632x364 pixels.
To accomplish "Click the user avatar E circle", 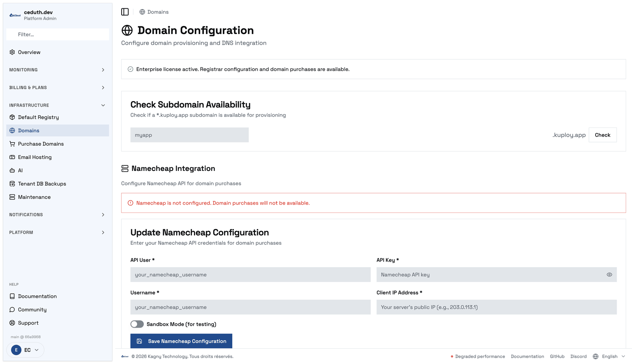I will (16, 350).
